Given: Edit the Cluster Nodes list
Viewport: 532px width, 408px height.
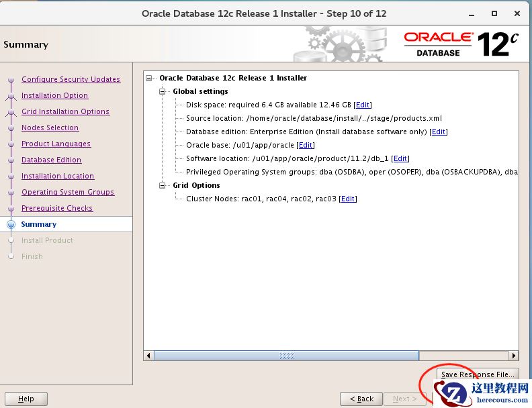Looking at the screenshot, I should point(348,199).
